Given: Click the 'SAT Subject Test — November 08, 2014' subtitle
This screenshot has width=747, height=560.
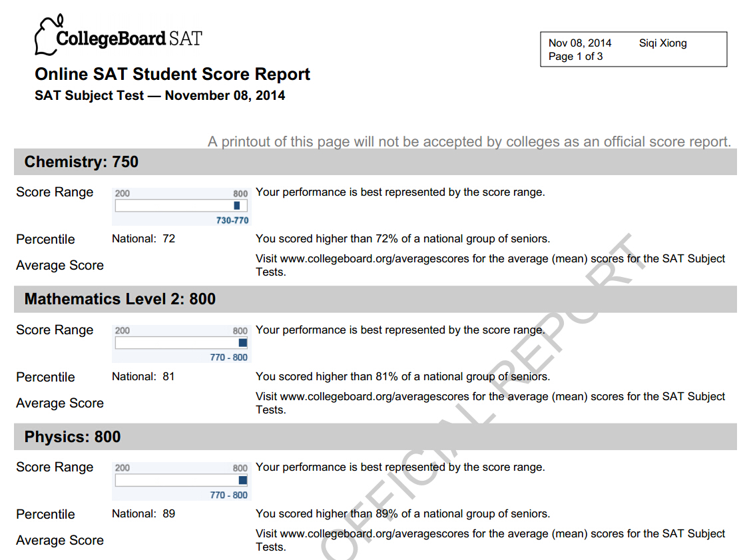Looking at the screenshot, I should pos(160,95).
